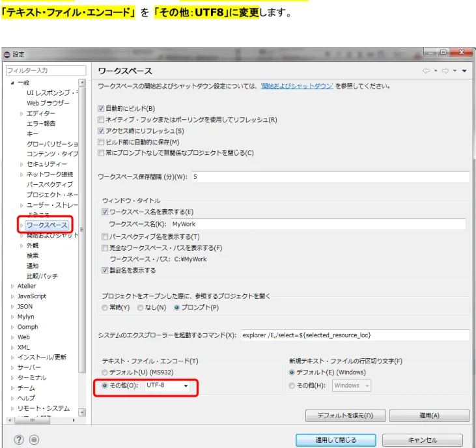Toggle ワークスペース名を表示する(E) checkbox
This screenshot has height=448, width=476.
click(105, 212)
